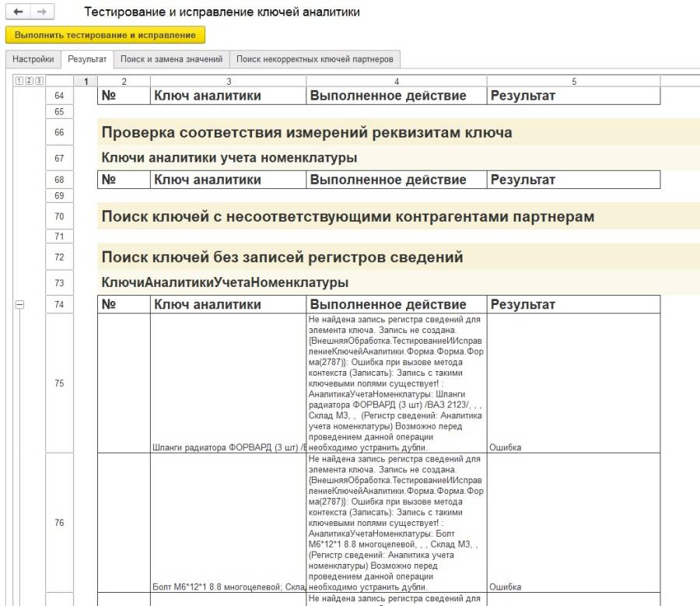Screen dimensions: 700x606
Task: Select the Шланги радиатора ФОРВАРД key cell
Action: [x=228, y=447]
